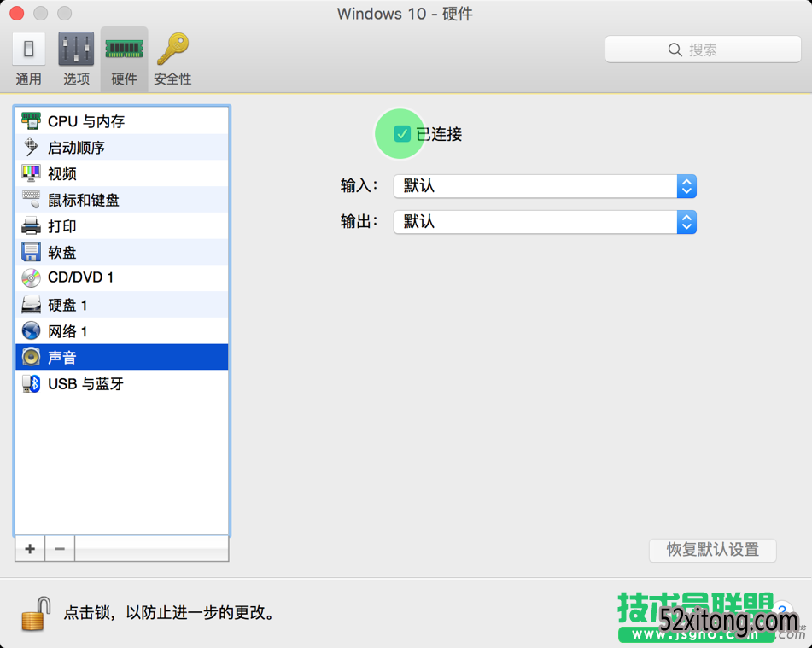Click the padlock to prevent changes
The height and width of the screenshot is (648, 812).
click(36, 614)
